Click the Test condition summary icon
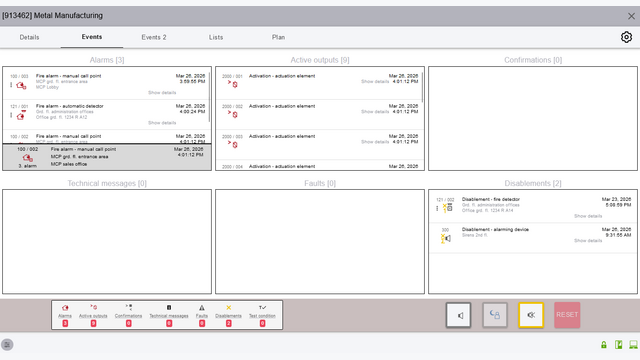640x360 pixels. (262, 307)
